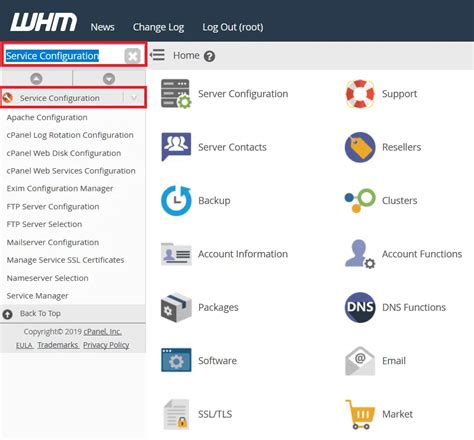Open the Support lifebuoy icon

click(x=360, y=94)
